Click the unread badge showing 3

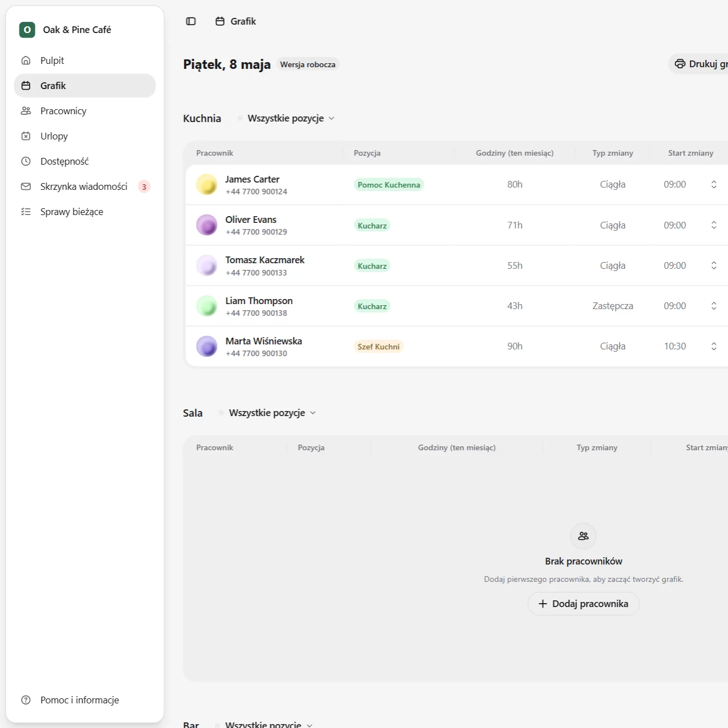click(144, 187)
